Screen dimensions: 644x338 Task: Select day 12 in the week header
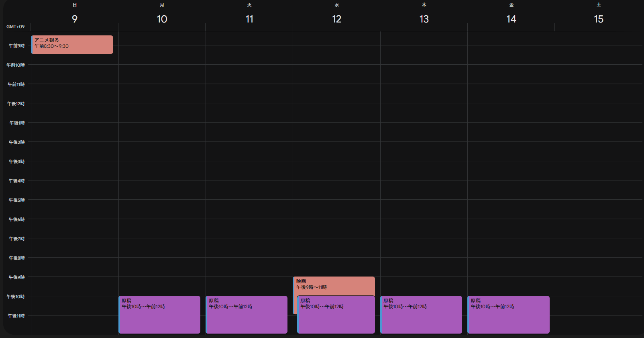pyautogui.click(x=336, y=19)
